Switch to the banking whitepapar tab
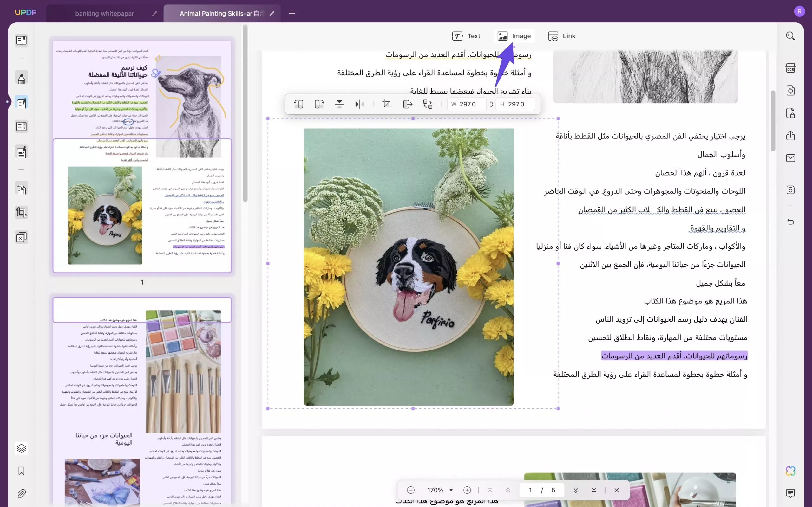This screenshot has height=507, width=812. pos(104,13)
